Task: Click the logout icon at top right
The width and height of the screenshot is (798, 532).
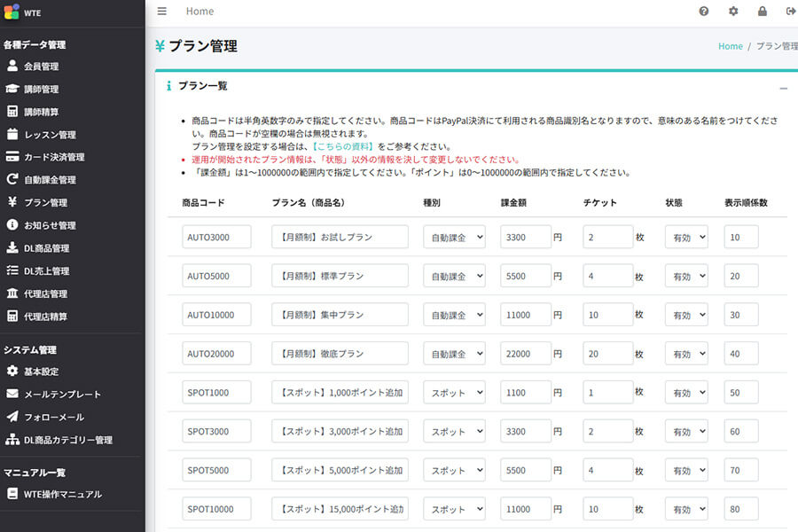Action: [x=789, y=12]
